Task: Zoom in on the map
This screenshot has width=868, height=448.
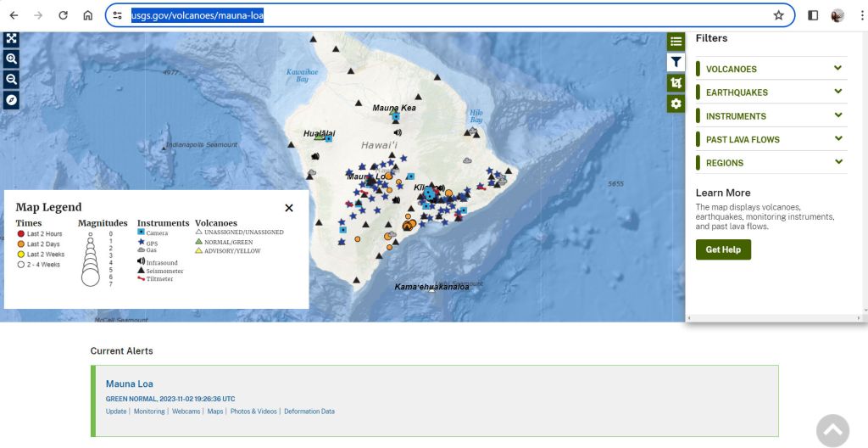Action: (11, 59)
